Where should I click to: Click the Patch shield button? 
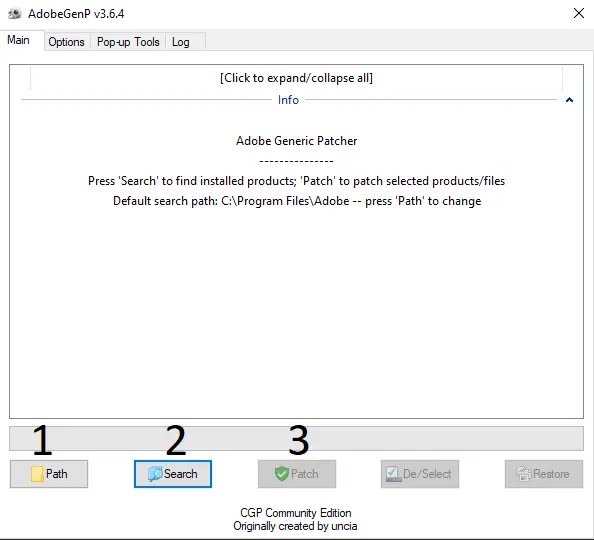(297, 474)
